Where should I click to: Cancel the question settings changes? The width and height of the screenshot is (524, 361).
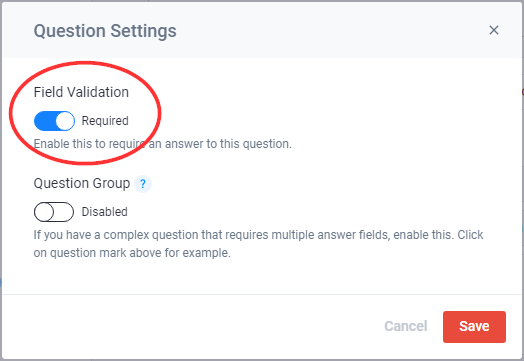(x=406, y=326)
